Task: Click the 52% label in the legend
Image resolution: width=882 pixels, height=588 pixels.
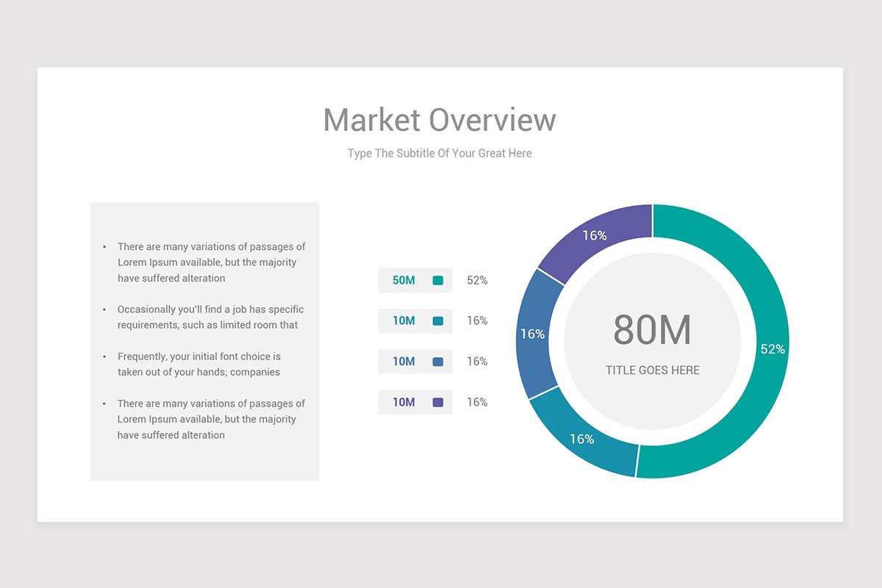Action: [476, 280]
